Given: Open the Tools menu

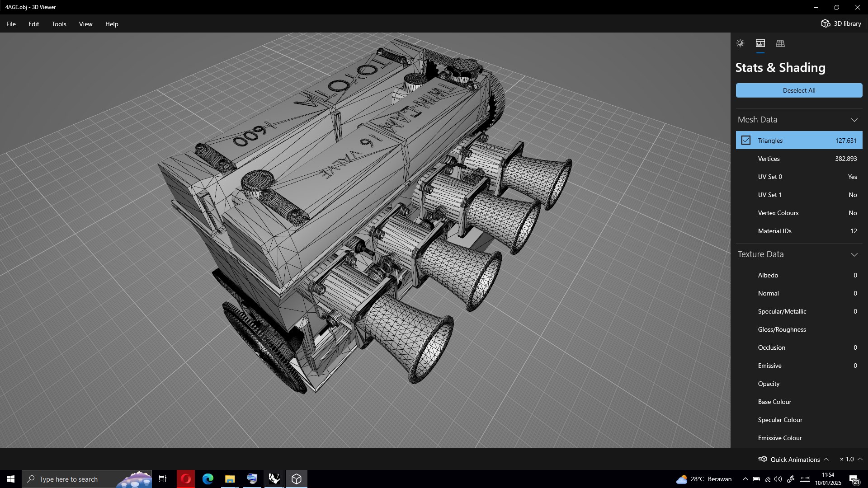Looking at the screenshot, I should [x=59, y=24].
